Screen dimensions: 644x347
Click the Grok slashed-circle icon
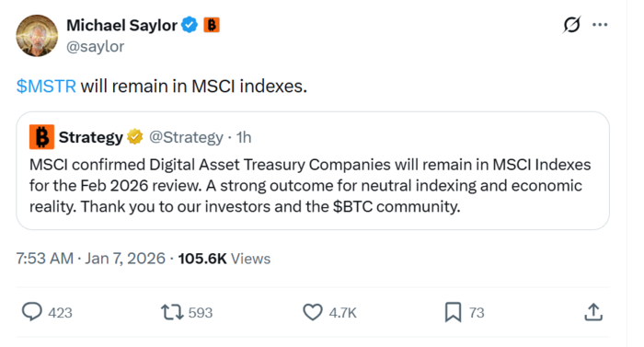point(571,25)
